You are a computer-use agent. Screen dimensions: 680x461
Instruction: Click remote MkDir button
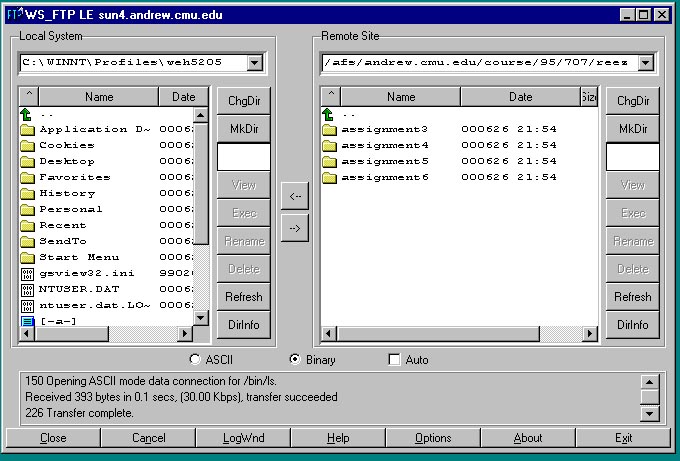click(x=633, y=129)
